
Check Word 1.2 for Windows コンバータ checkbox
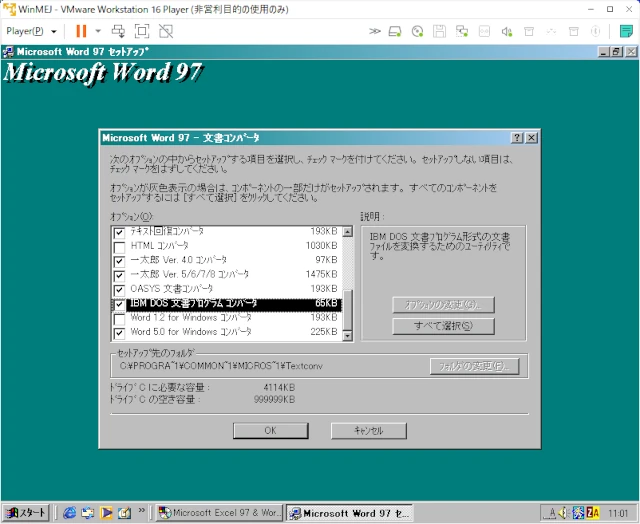click(119, 319)
